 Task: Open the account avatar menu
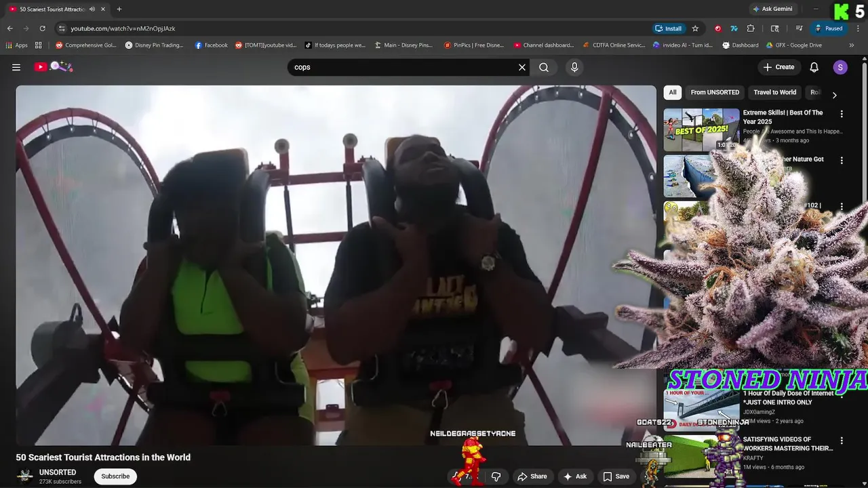coord(840,67)
